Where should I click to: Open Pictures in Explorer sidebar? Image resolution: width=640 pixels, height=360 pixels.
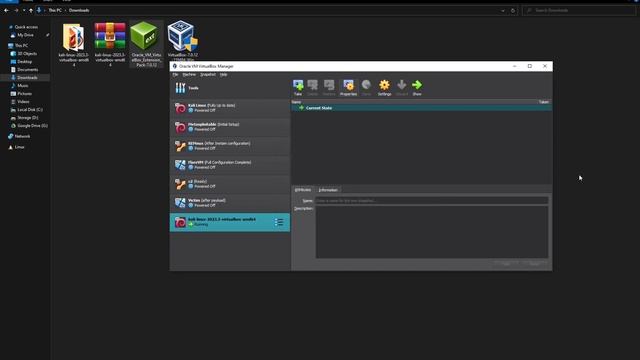(x=24, y=93)
